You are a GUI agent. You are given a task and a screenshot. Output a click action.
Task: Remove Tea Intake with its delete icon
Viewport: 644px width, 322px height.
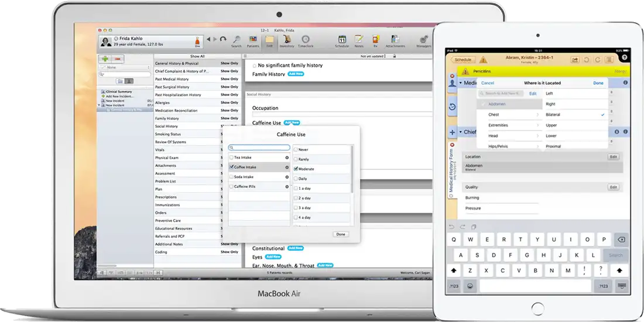[287, 157]
